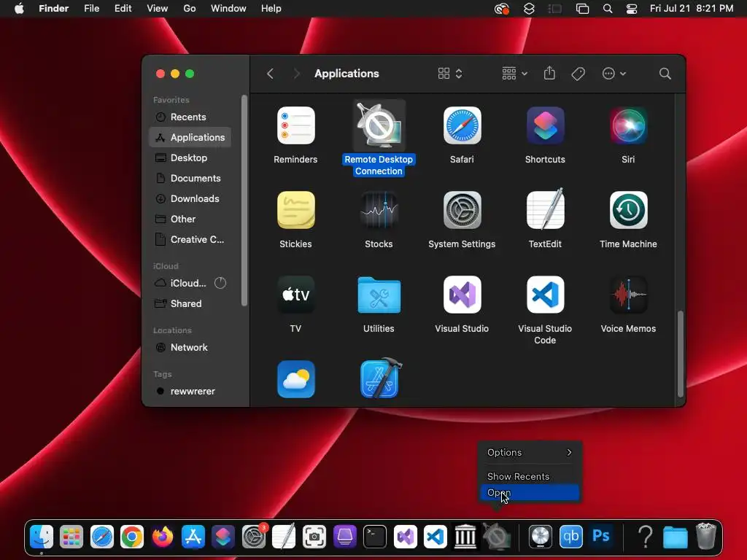Click the Finder icon in the Dock
Viewport: 747px width, 560px height.
pos(42,537)
